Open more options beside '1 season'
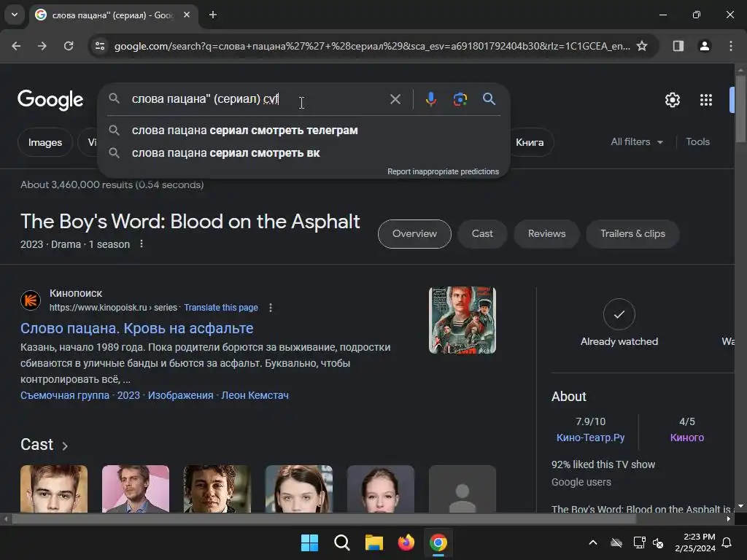Screen dimensions: 747x560 142,244
